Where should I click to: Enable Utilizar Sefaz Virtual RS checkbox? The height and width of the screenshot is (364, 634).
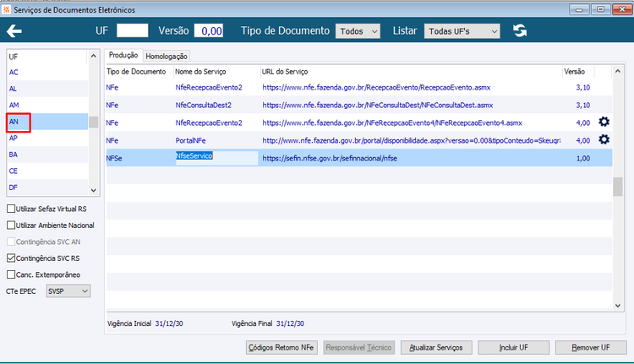(11, 209)
